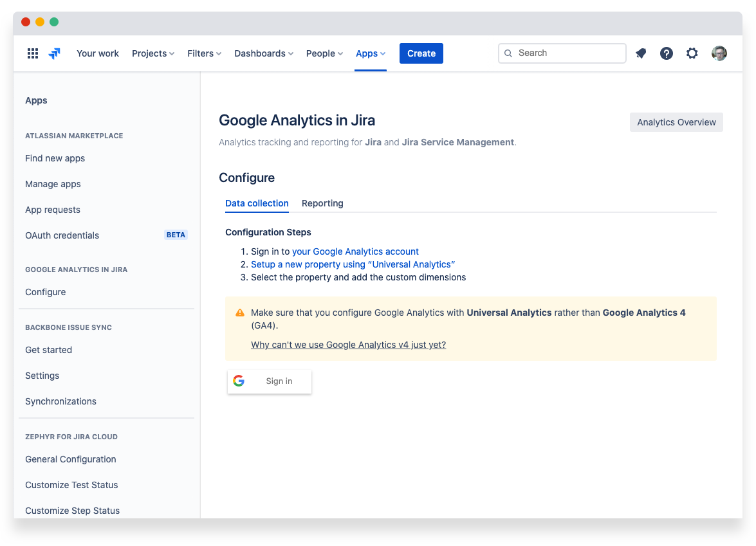Screen dimensions: 756x546
Task: Open the help question mark icon
Action: tap(667, 53)
